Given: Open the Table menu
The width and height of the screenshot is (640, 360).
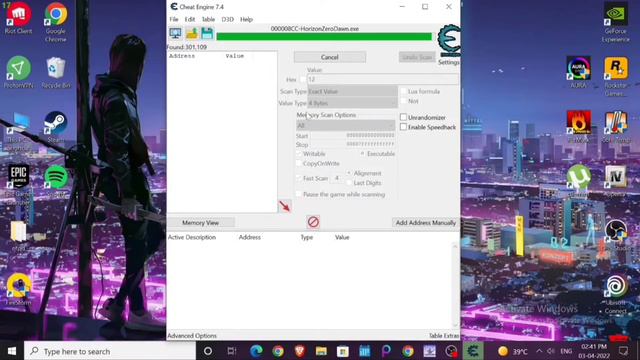Looking at the screenshot, I should 208,19.
